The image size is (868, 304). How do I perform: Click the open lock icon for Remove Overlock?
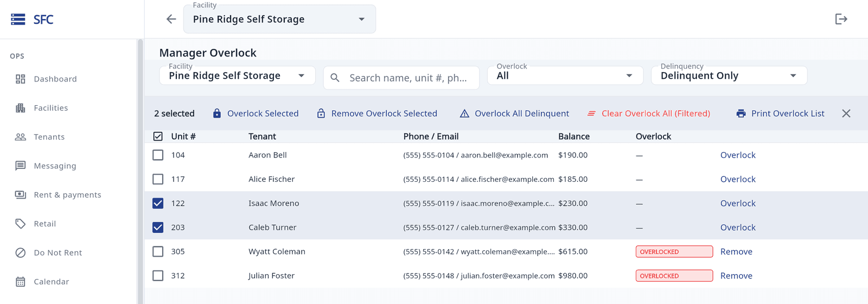pyautogui.click(x=321, y=113)
